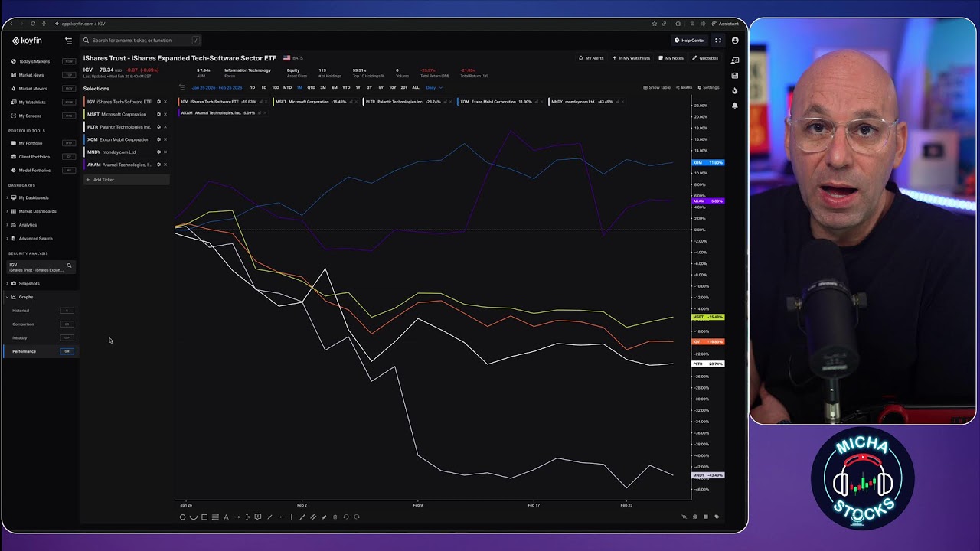The image size is (980, 551).
Task: Open settings gear for IGV selection
Action: pos(159,102)
